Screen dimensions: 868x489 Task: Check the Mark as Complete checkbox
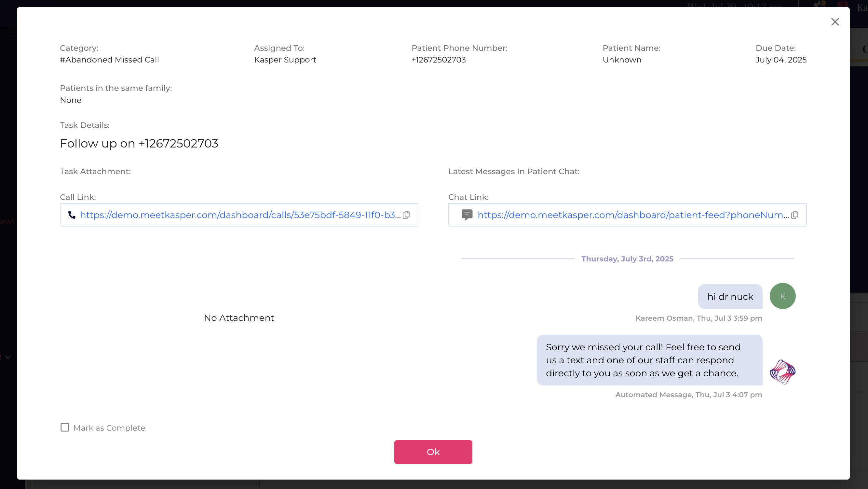65,427
